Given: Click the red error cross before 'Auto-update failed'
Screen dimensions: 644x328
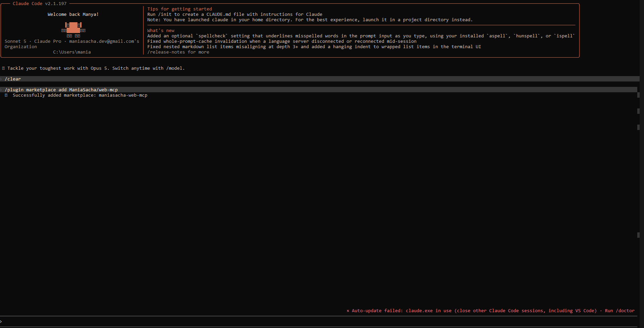Looking at the screenshot, I should coord(348,311).
